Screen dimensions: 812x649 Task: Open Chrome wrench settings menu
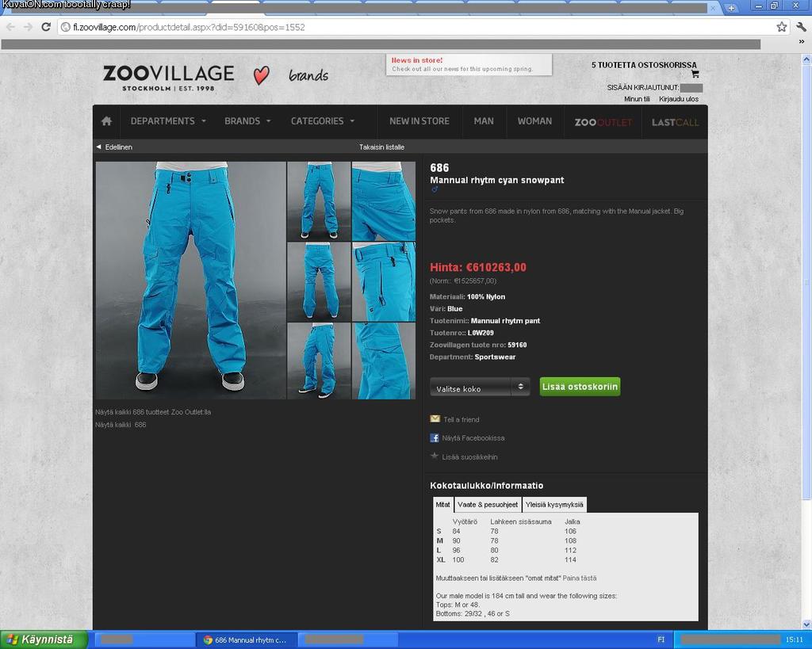pyautogui.click(x=801, y=27)
